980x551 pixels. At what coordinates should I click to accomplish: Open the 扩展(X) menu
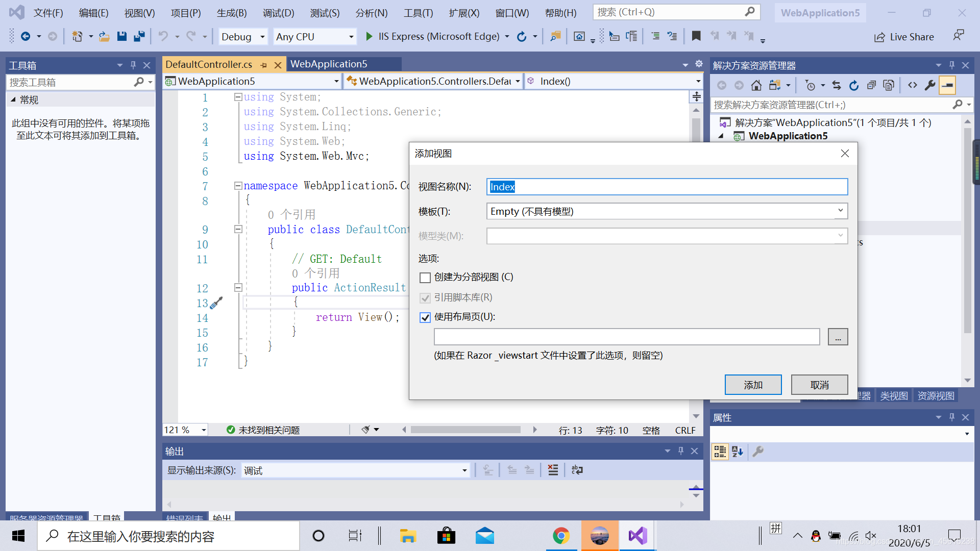click(x=464, y=13)
